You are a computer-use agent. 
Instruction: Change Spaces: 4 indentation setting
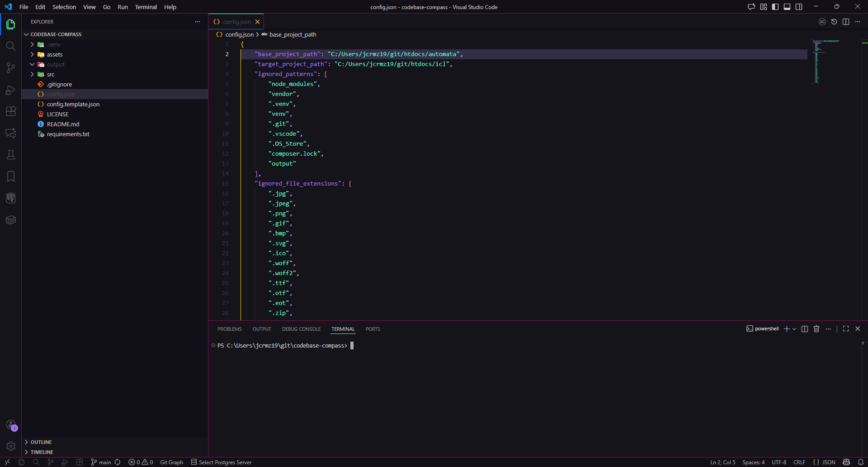(x=754, y=462)
